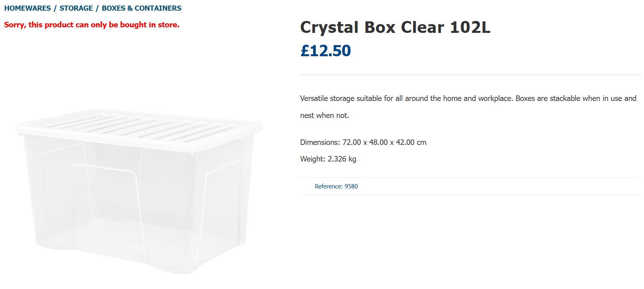Click the slash between HOMEWARES and STORAGE
This screenshot has height=289, width=644.
(x=55, y=8)
